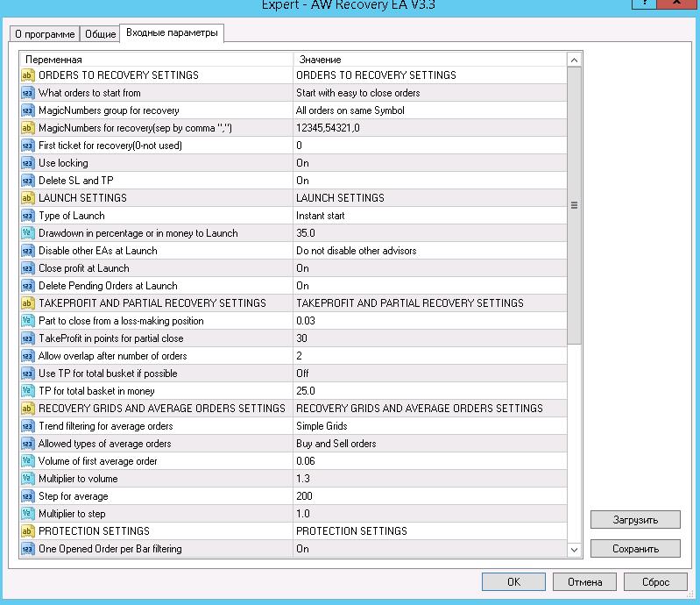Edit the MagicNumbers value 12345,54321,0
Viewport: 700px width, 605px height.
click(430, 128)
